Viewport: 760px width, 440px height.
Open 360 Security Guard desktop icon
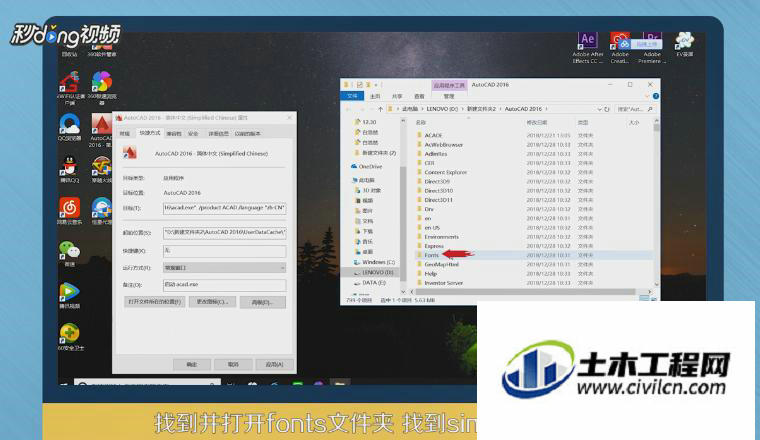tap(70, 337)
